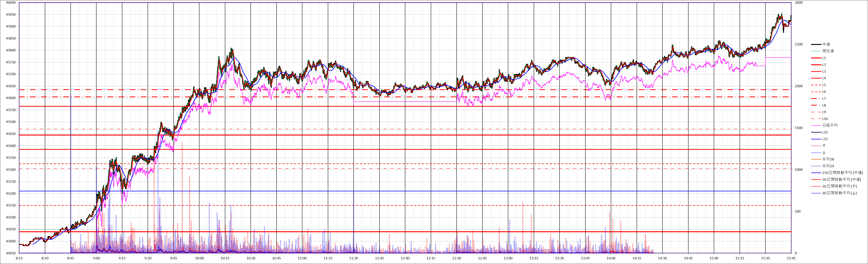The width and height of the screenshot is (868, 264).
Task: Click the L1 legend line swatch
Action: [816, 58]
